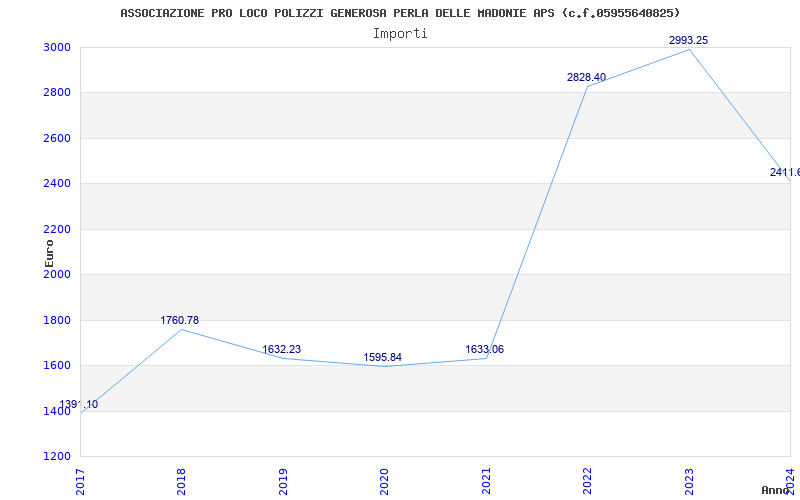
Task: Click the 2400 y-axis tick label
Action: 57,184
